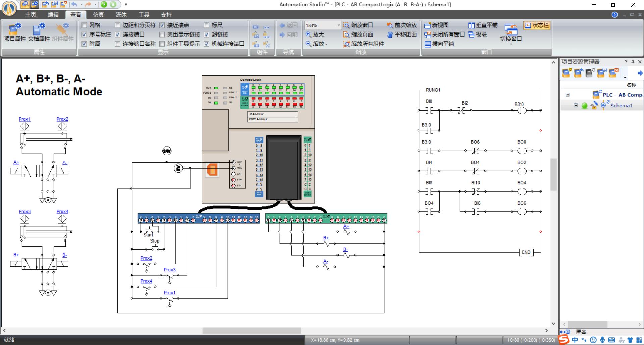Click new project icon in project explorer toolbar
The width and height of the screenshot is (644, 345).
[567, 73]
